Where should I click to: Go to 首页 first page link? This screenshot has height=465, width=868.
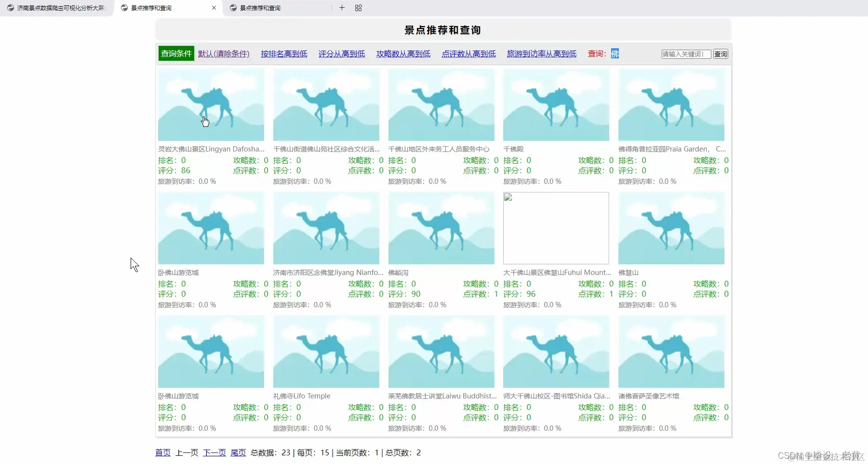[x=162, y=452]
